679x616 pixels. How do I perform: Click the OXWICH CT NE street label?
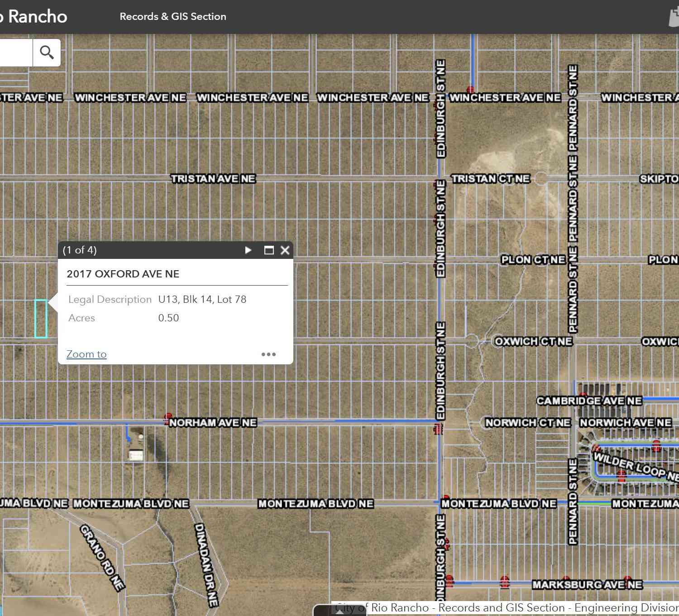coord(533,341)
